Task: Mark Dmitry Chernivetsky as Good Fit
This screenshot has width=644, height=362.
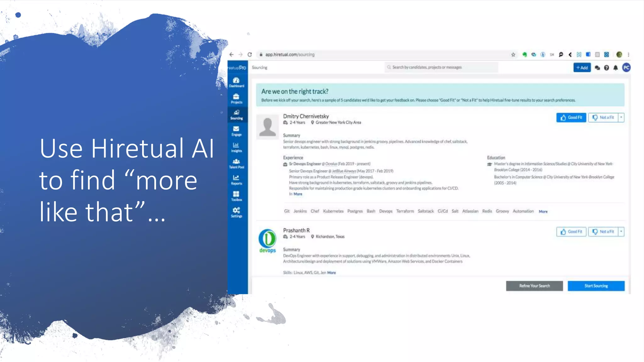Action: 571,118
